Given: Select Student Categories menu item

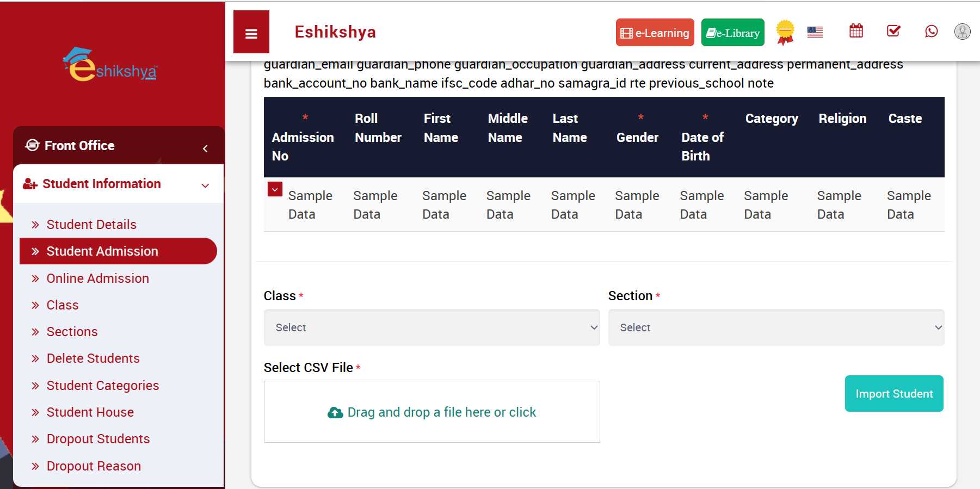Looking at the screenshot, I should (x=102, y=386).
